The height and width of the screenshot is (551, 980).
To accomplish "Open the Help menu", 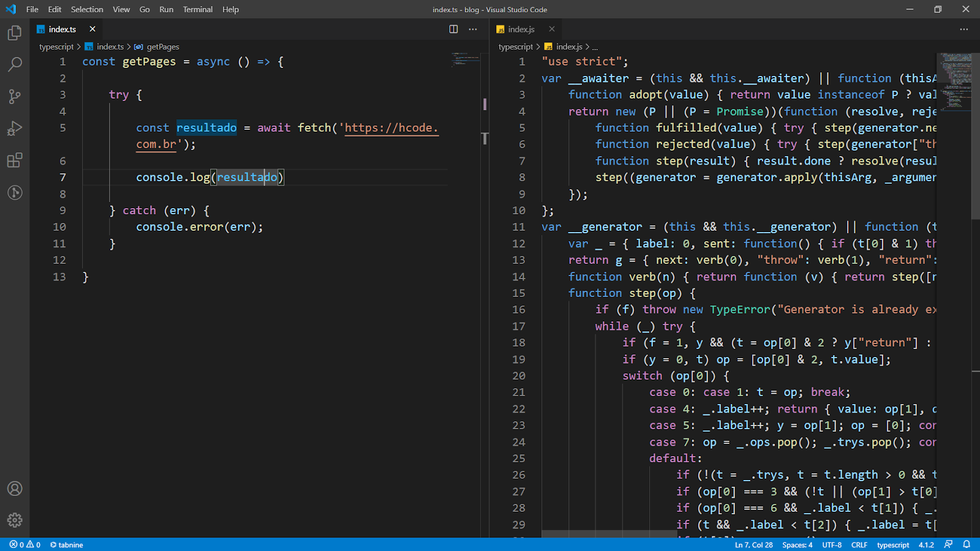I will (x=231, y=9).
